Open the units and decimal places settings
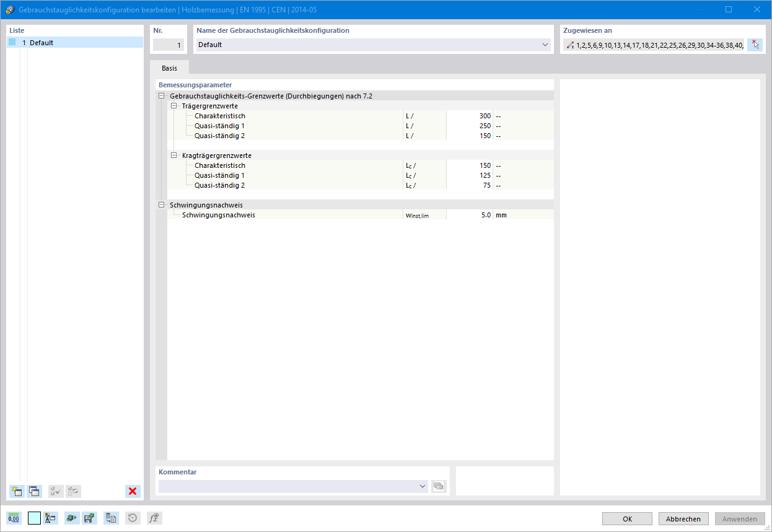 click(14, 518)
